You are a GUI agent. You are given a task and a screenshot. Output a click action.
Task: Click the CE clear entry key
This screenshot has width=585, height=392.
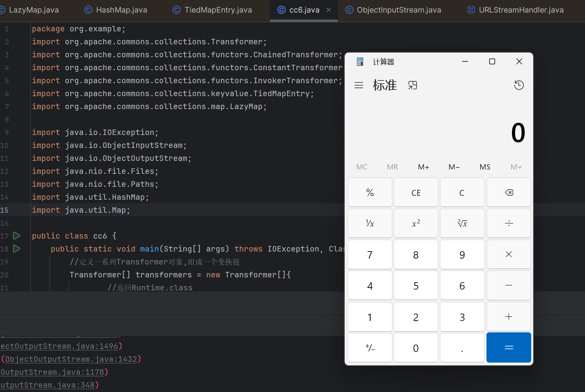416,192
